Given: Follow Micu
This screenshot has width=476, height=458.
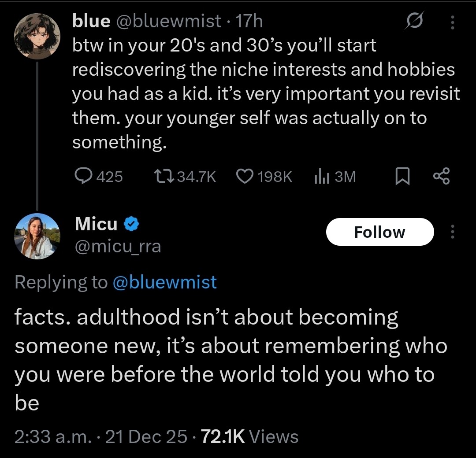Looking at the screenshot, I should click(379, 232).
